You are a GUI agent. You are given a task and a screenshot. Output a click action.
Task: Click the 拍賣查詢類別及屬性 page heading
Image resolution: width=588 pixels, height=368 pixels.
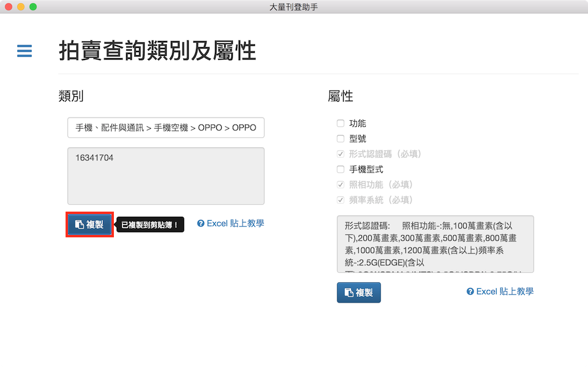pos(157,52)
